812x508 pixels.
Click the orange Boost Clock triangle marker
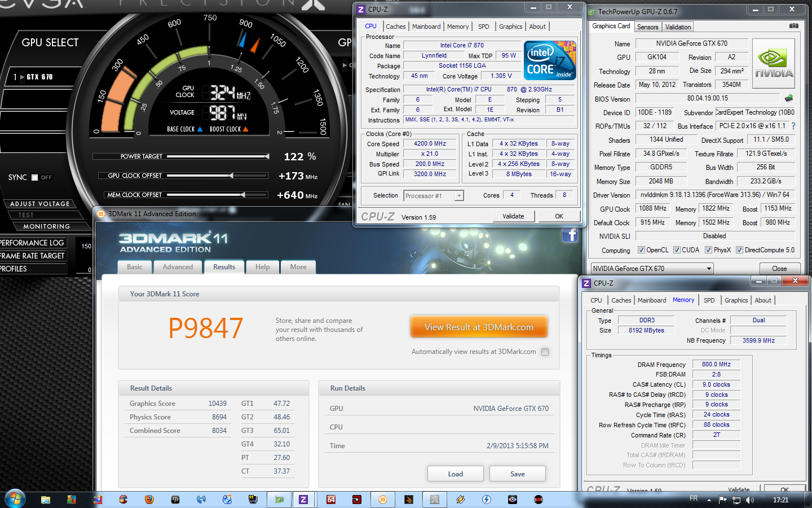click(245, 129)
